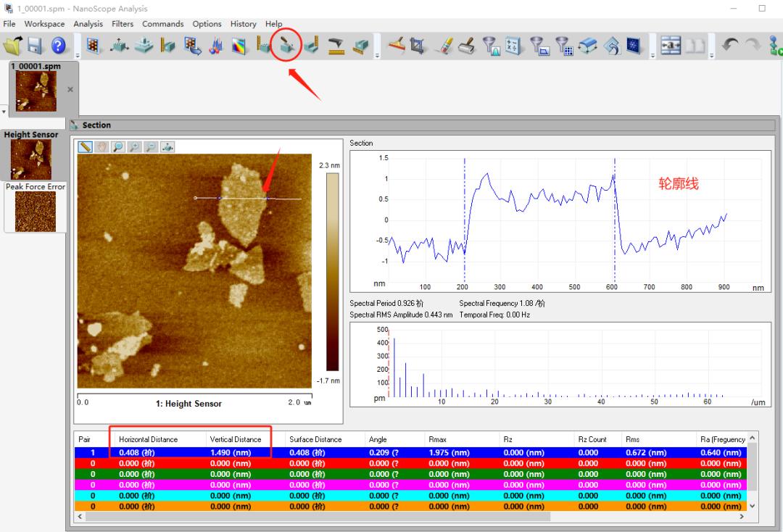Expand the overflow arrow after the Section tools
This screenshot has height=532, width=783.
tap(376, 55)
